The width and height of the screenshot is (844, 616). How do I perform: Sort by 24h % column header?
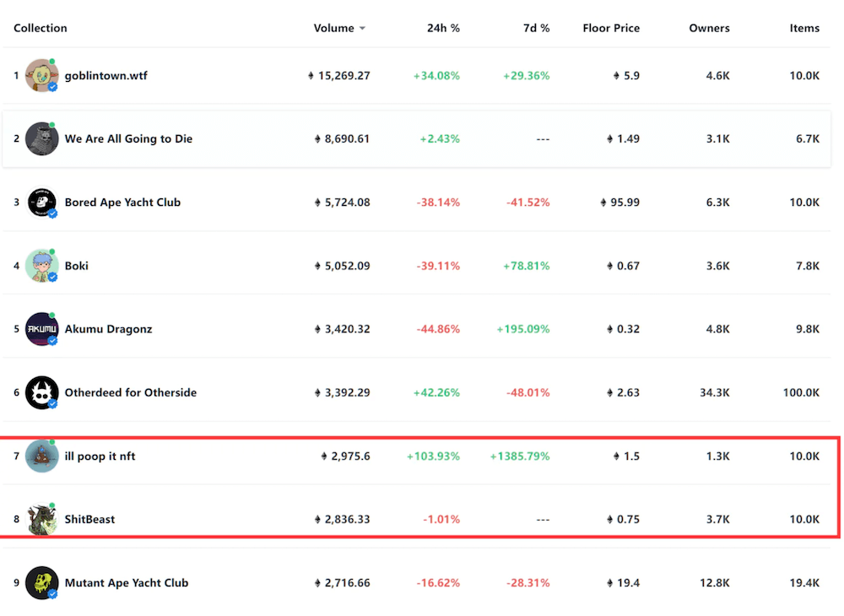(444, 28)
